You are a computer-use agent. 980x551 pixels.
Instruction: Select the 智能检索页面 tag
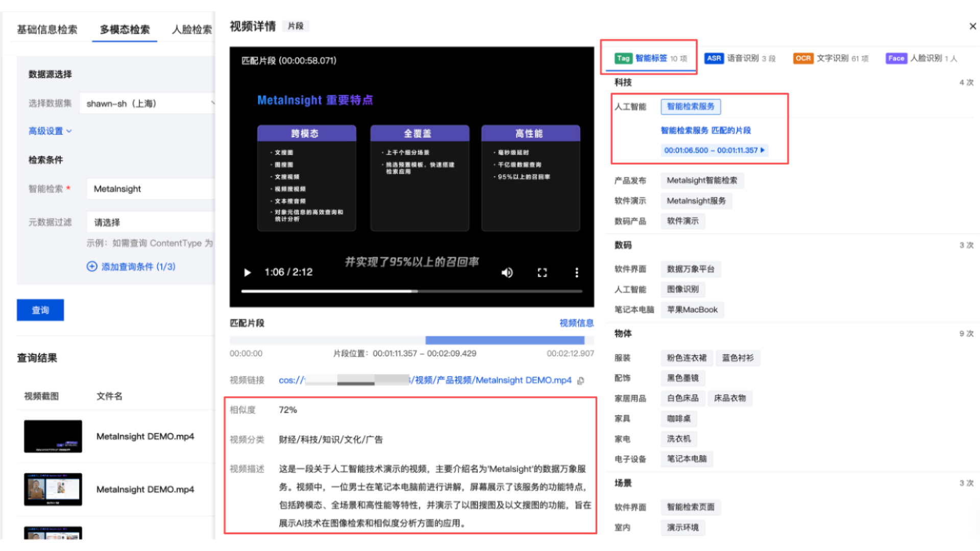(x=691, y=507)
